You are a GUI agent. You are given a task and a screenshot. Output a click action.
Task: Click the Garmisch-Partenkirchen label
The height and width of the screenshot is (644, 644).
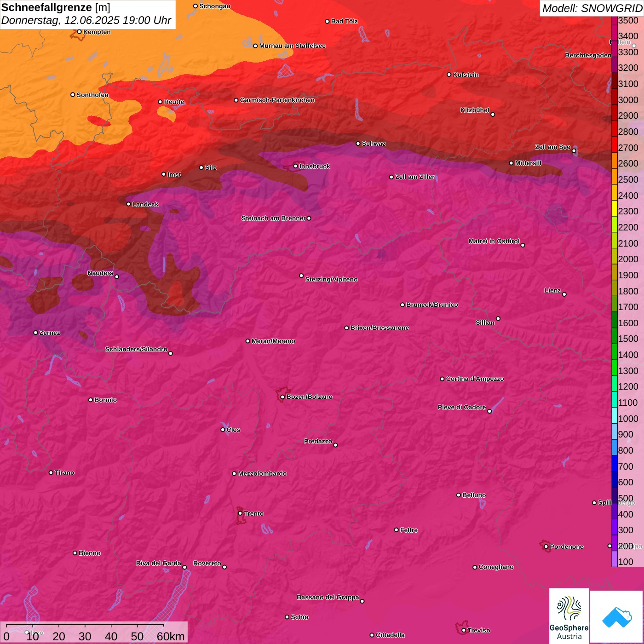pyautogui.click(x=277, y=100)
